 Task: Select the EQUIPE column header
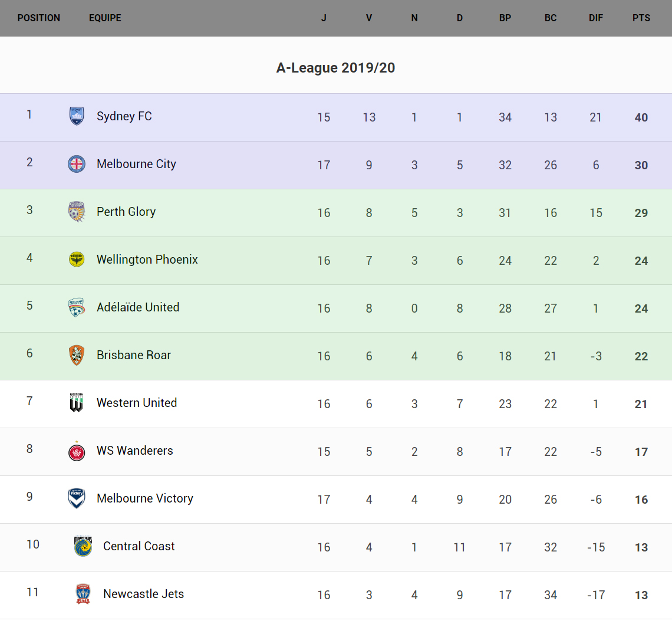[105, 18]
